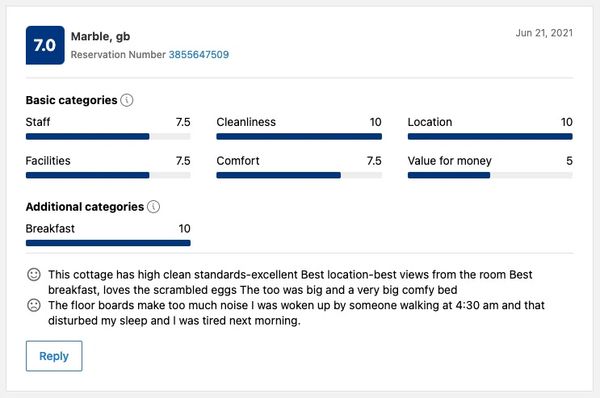The height and width of the screenshot is (398, 600).
Task: Click the Cleanliness rating bar
Action: [299, 137]
